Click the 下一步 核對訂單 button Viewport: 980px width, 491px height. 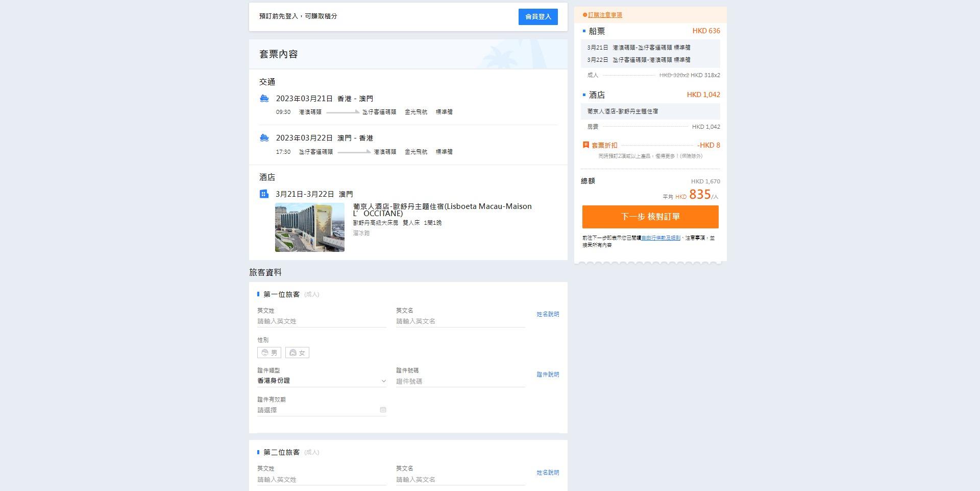click(x=650, y=217)
